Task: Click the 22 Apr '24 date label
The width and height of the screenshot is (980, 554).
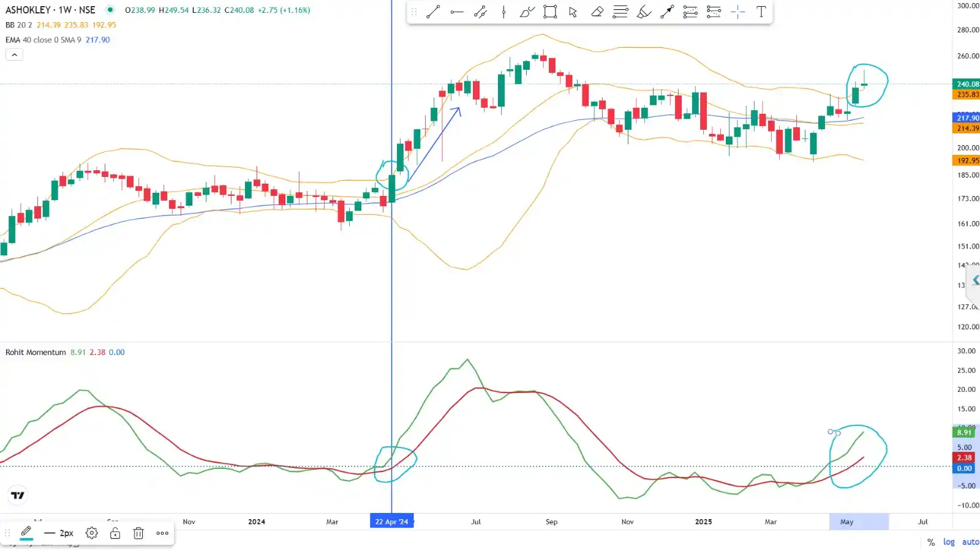Action: click(392, 522)
